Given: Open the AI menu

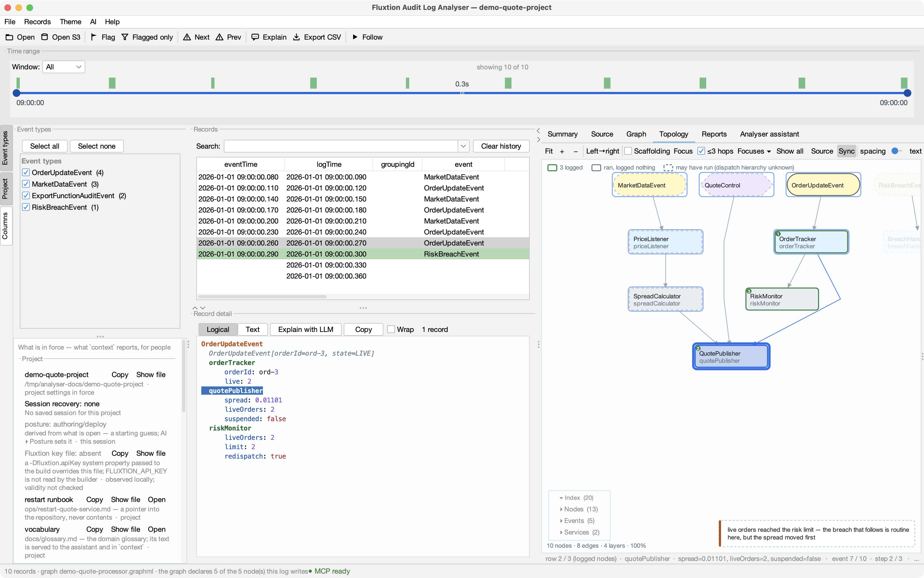Looking at the screenshot, I should (x=93, y=22).
